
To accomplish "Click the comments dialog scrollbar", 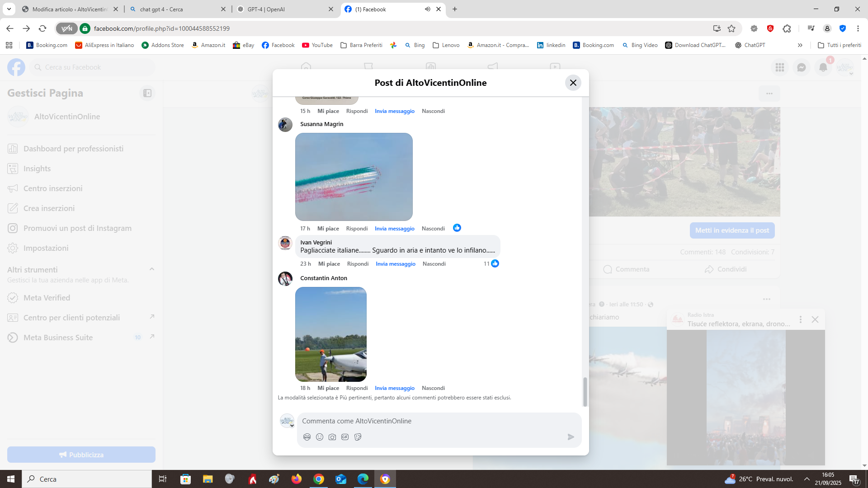I will (x=585, y=392).
